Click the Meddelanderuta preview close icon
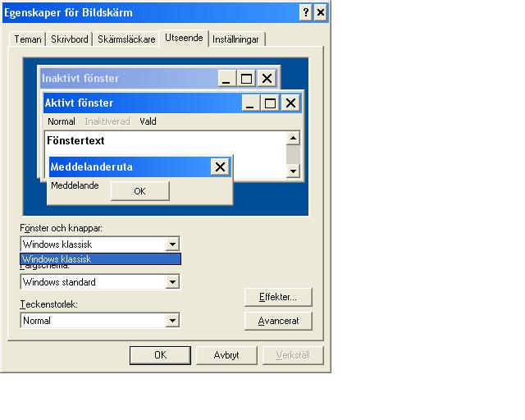The height and width of the screenshot is (420, 525). click(x=220, y=167)
